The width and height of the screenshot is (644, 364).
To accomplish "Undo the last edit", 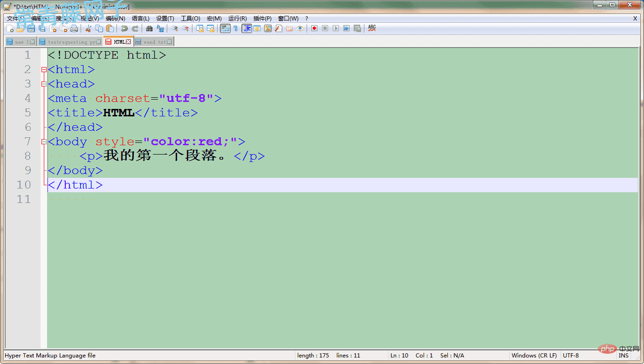I will pyautogui.click(x=124, y=28).
